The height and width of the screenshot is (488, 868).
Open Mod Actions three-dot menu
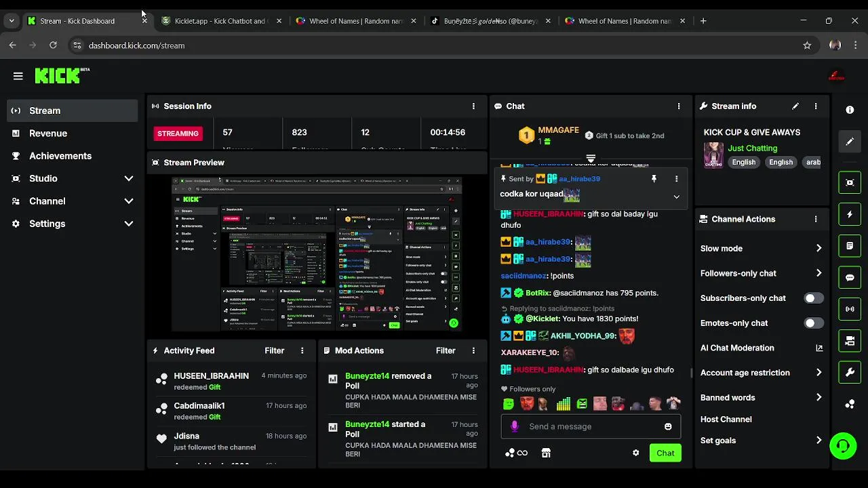(x=473, y=351)
